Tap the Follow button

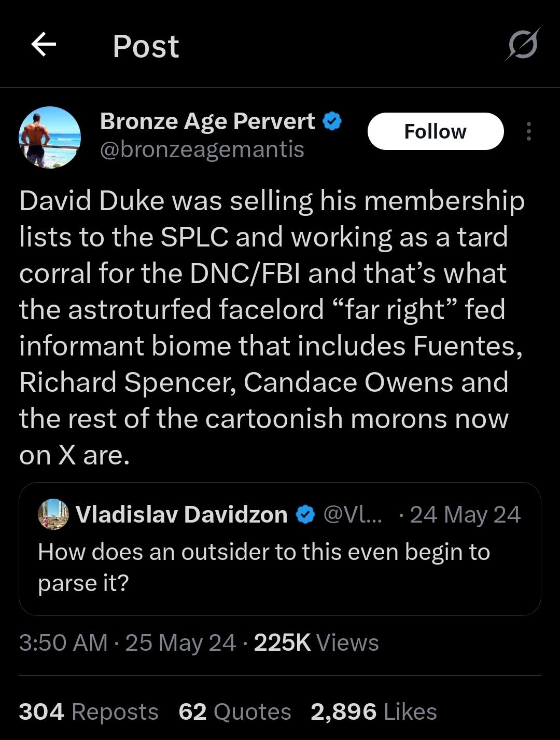tap(435, 131)
